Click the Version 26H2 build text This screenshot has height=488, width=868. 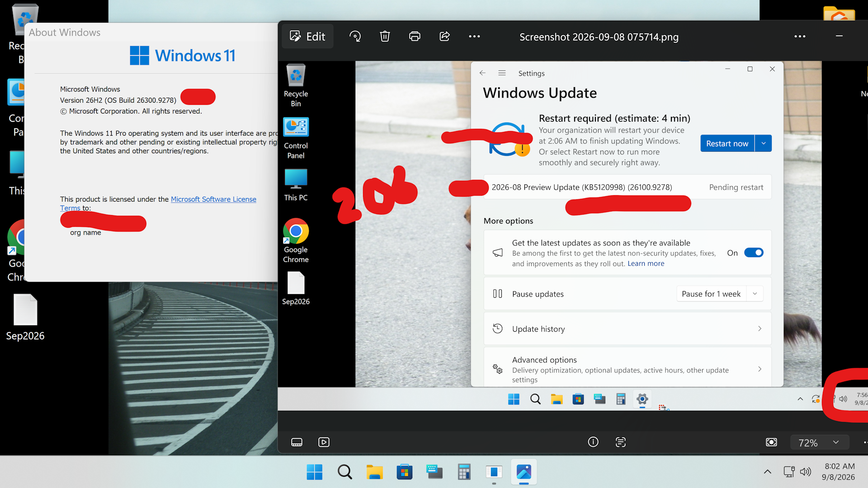pyautogui.click(x=118, y=100)
